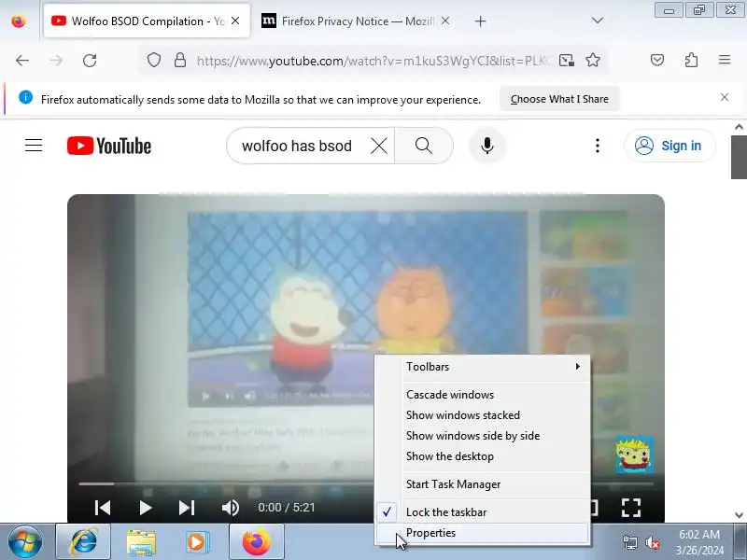The width and height of the screenshot is (747, 560).
Task: Click page scrollbar down arrow
Action: click(739, 515)
